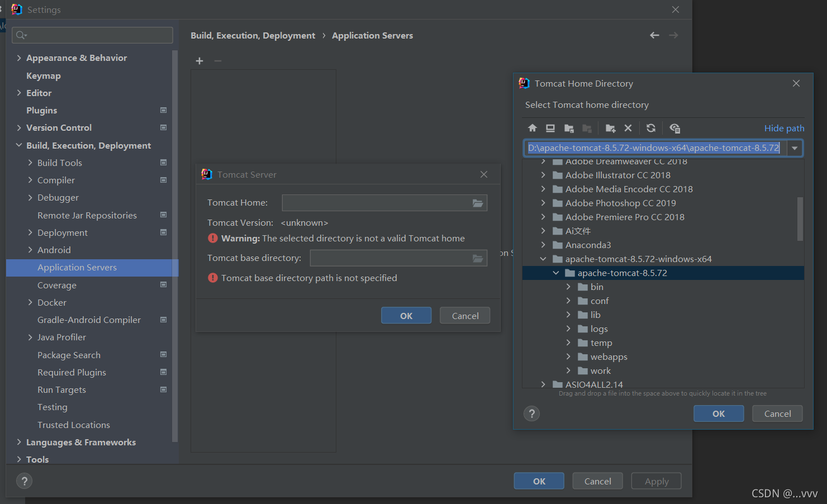Viewport: 827px width, 504px height.
Task: Select the logs folder row
Action: [663, 329]
